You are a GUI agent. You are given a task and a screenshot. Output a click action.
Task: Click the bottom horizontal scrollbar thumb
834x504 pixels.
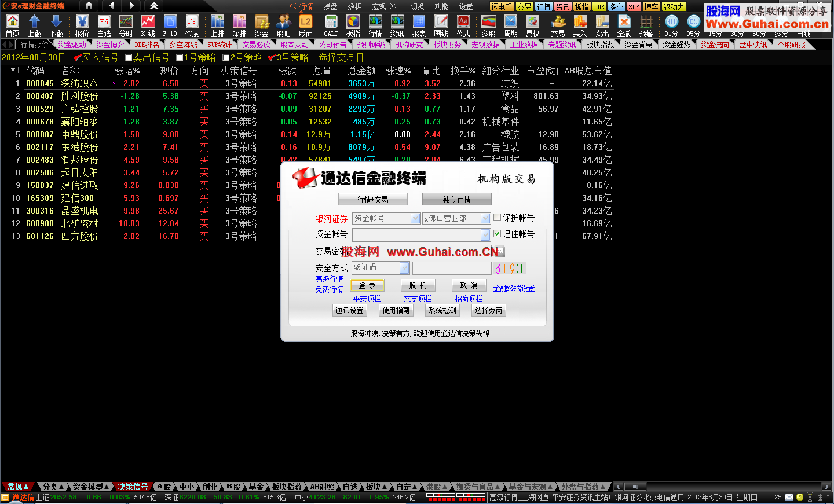tap(635, 487)
